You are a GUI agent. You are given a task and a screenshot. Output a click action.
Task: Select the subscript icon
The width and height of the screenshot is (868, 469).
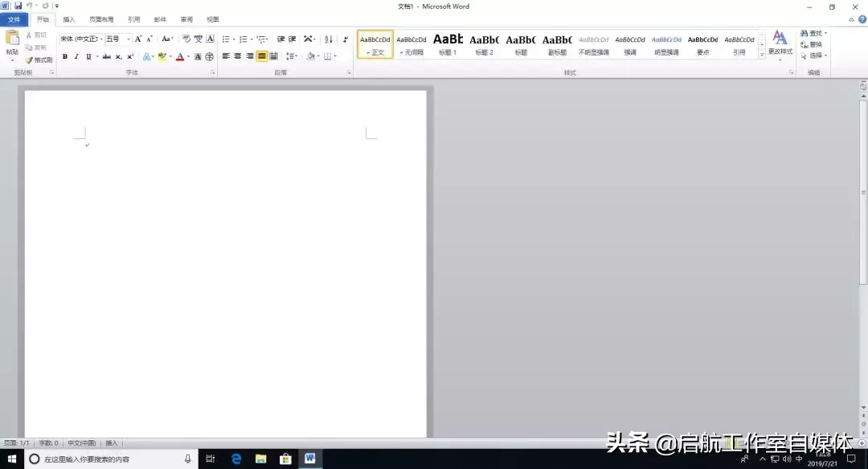coord(118,56)
